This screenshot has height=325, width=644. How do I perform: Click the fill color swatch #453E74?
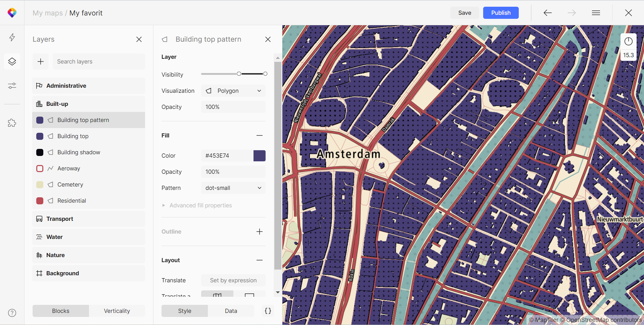(260, 156)
